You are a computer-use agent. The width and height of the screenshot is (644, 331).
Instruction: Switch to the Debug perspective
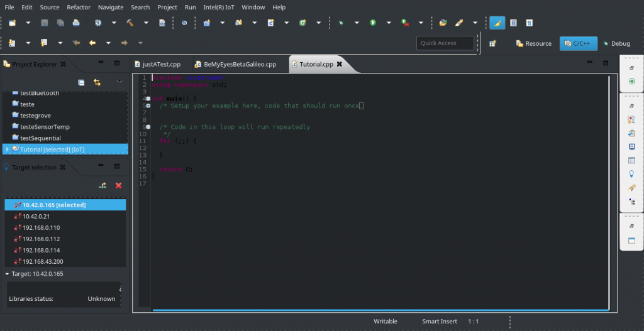pyautogui.click(x=616, y=43)
